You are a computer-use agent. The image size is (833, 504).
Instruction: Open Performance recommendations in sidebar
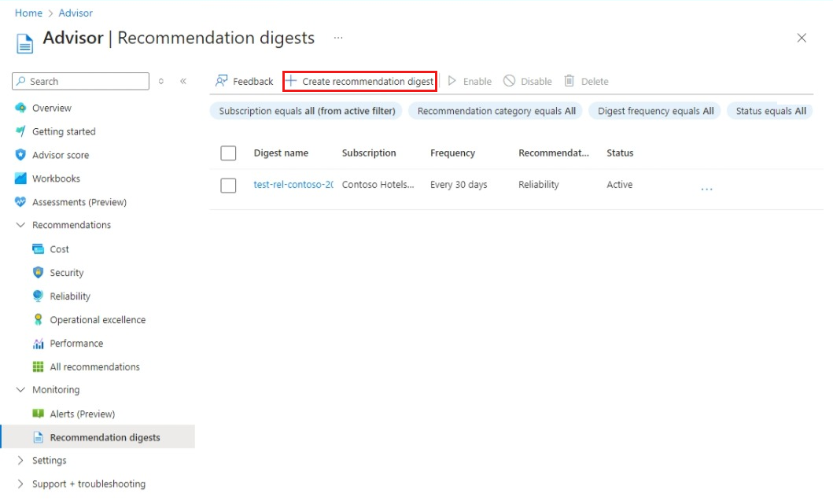76,343
